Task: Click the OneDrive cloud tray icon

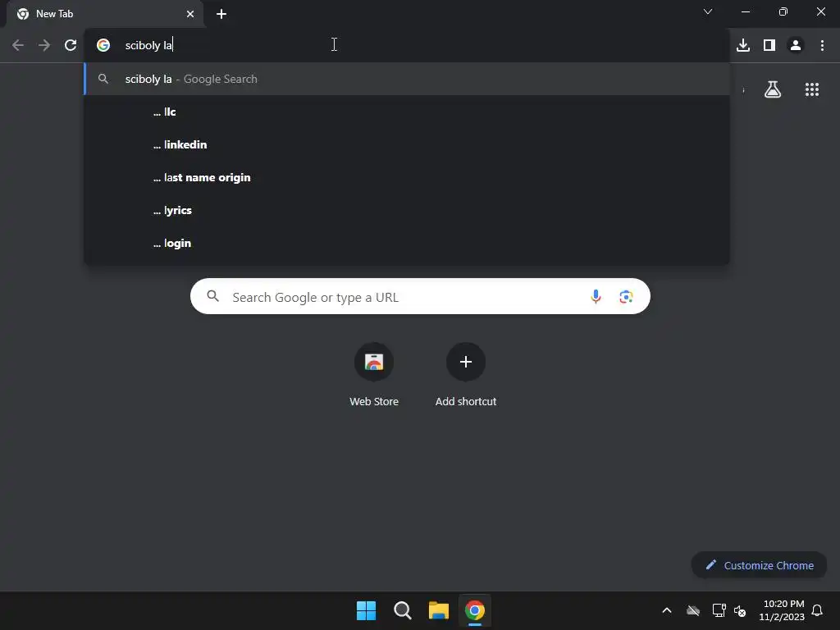Action: tap(693, 610)
